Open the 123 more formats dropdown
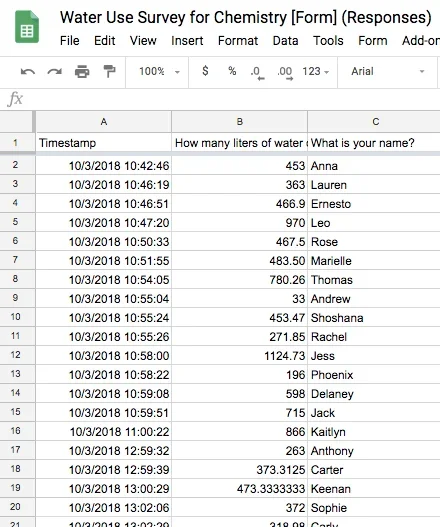This screenshot has height=527, width=440. pos(315,71)
